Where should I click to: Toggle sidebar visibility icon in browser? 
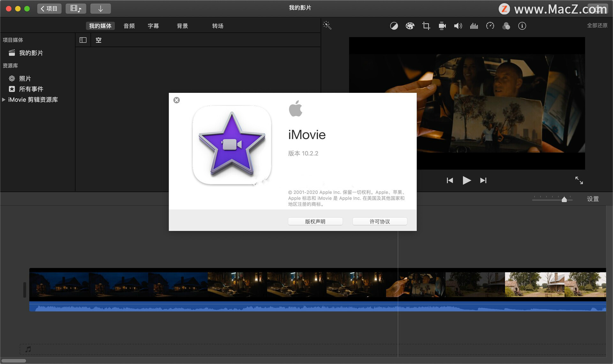[x=83, y=40]
